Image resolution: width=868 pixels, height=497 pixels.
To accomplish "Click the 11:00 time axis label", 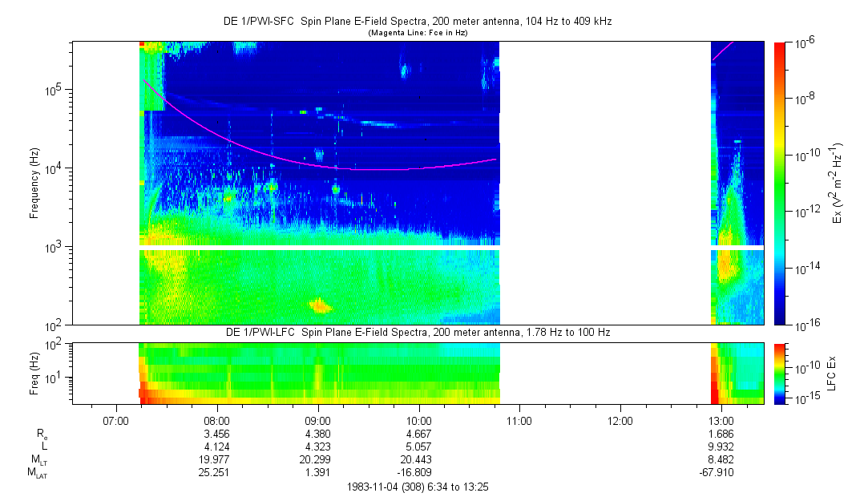I will [x=519, y=419].
